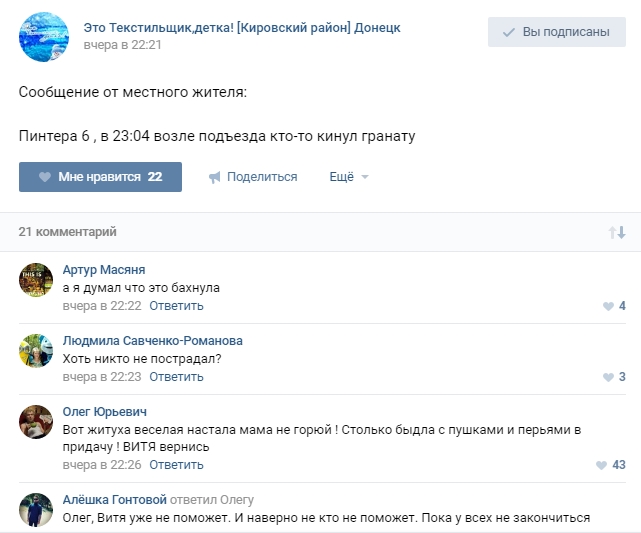Open Олег Юрьевич's avatar
641x533 pixels.
36,421
